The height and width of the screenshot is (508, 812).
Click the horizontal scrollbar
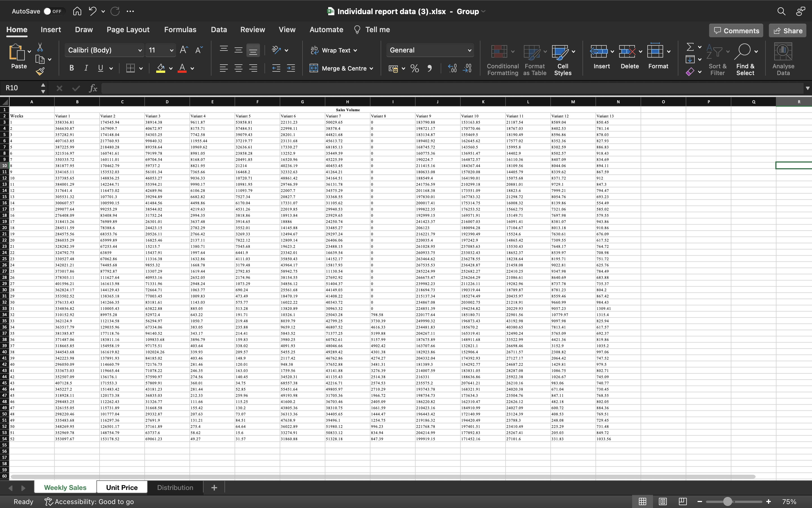click(x=383, y=477)
